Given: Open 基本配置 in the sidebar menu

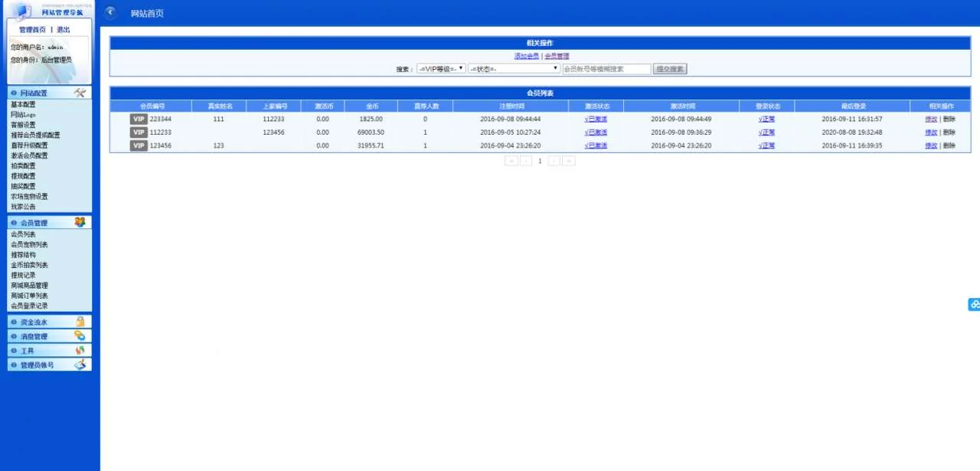Looking at the screenshot, I should pyautogui.click(x=23, y=104).
